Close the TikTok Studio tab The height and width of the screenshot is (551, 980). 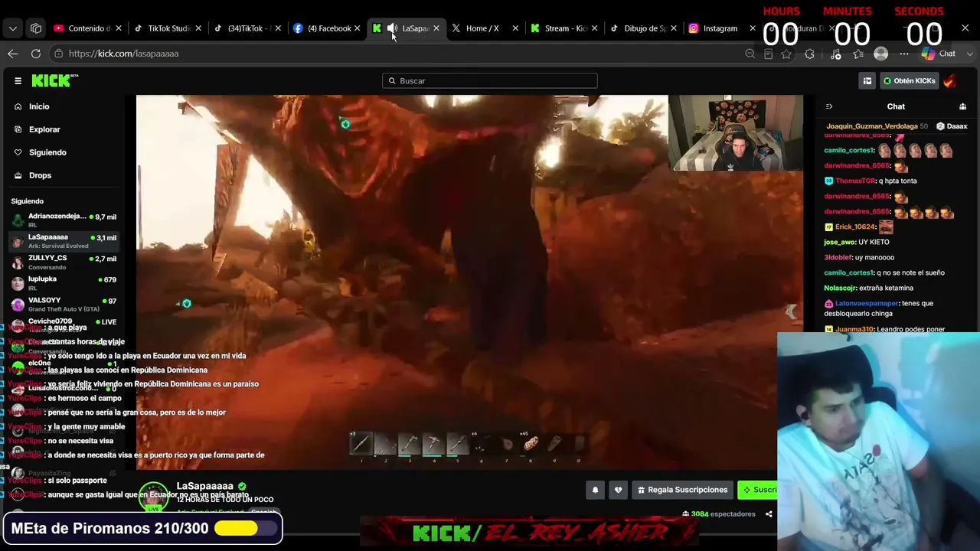199,28
